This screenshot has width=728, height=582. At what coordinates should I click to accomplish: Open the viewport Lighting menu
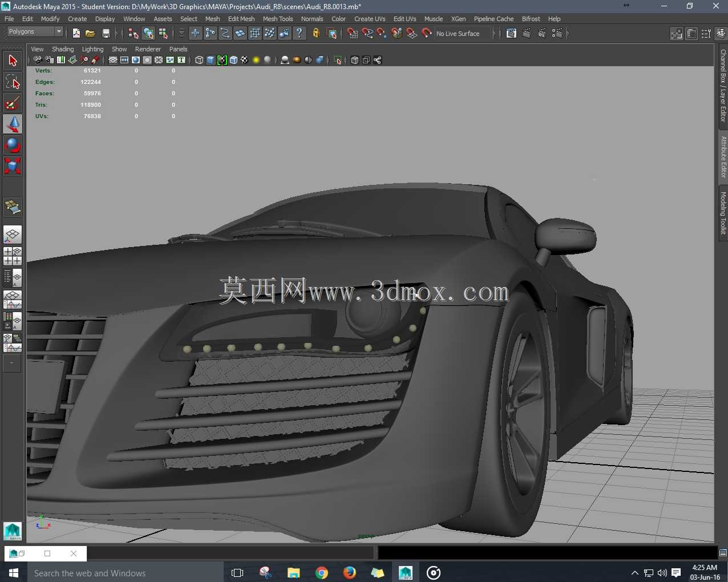pos(92,49)
